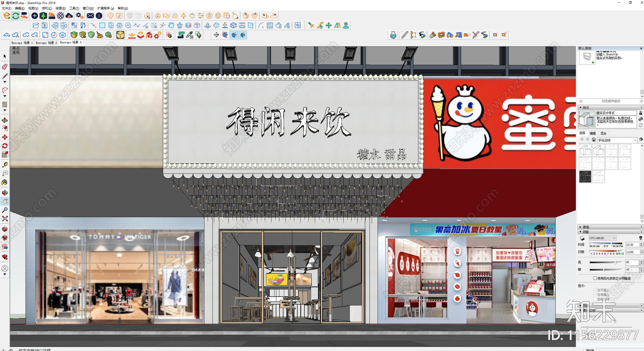Pin the default tray panel
The height and width of the screenshot is (351, 644).
[641, 48]
